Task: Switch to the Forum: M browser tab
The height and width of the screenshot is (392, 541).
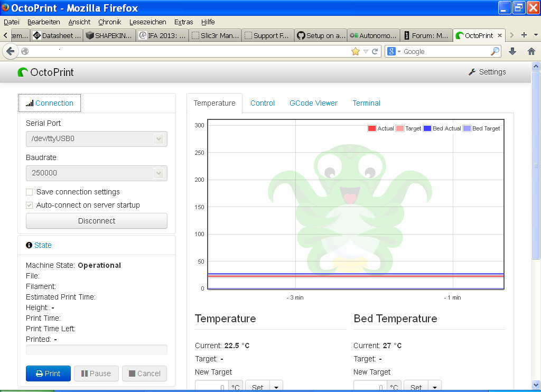Action: [426, 35]
